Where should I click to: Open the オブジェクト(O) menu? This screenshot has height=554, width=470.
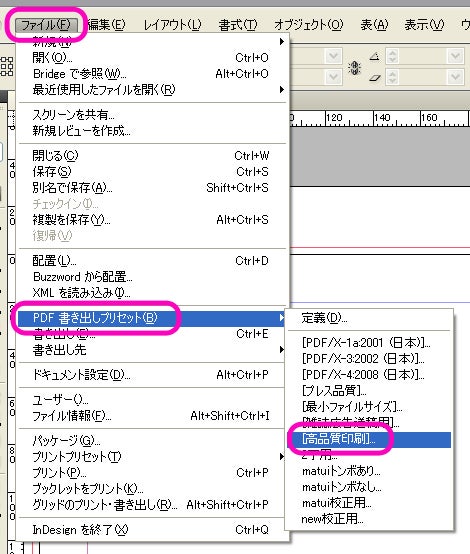pyautogui.click(x=309, y=25)
